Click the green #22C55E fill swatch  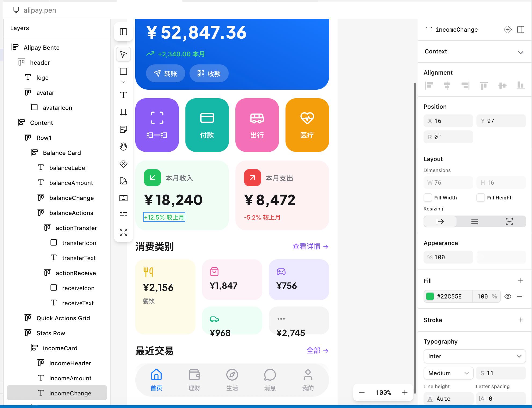(430, 296)
